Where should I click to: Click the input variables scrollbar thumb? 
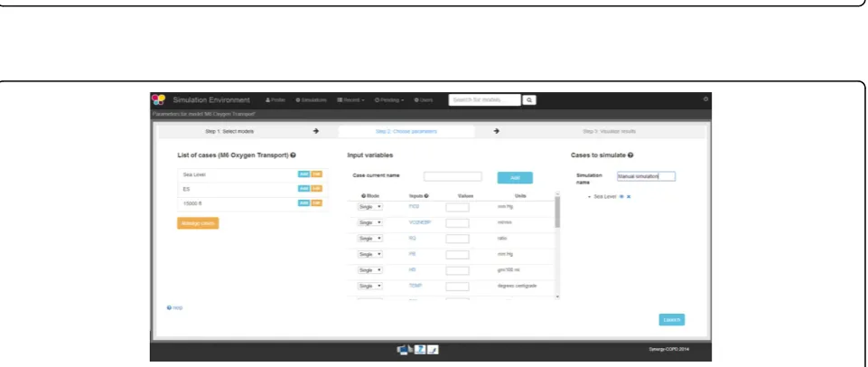[x=557, y=212]
